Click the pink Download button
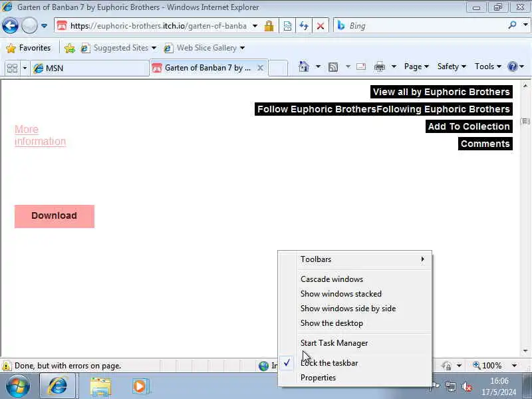The image size is (532, 399). (x=55, y=216)
